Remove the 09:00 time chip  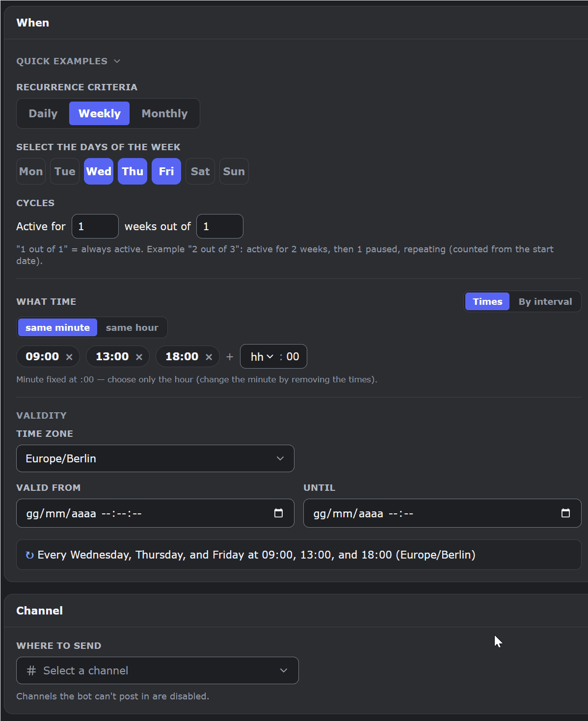click(x=69, y=357)
